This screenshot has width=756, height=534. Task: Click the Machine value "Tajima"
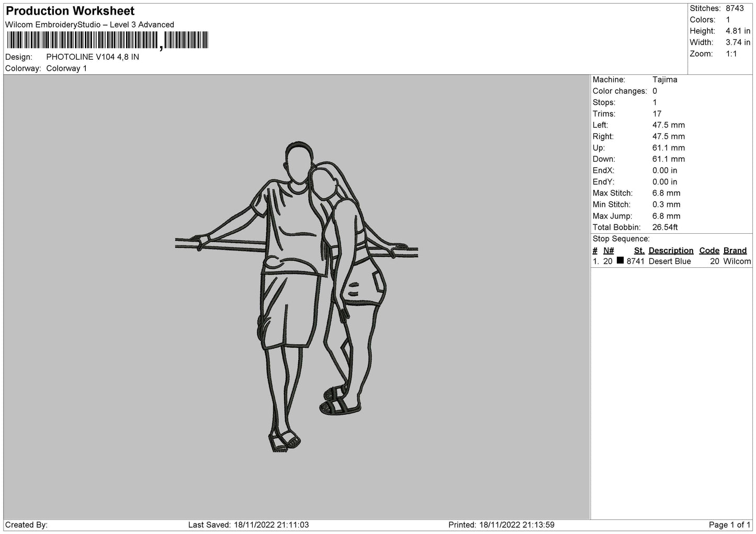point(664,79)
